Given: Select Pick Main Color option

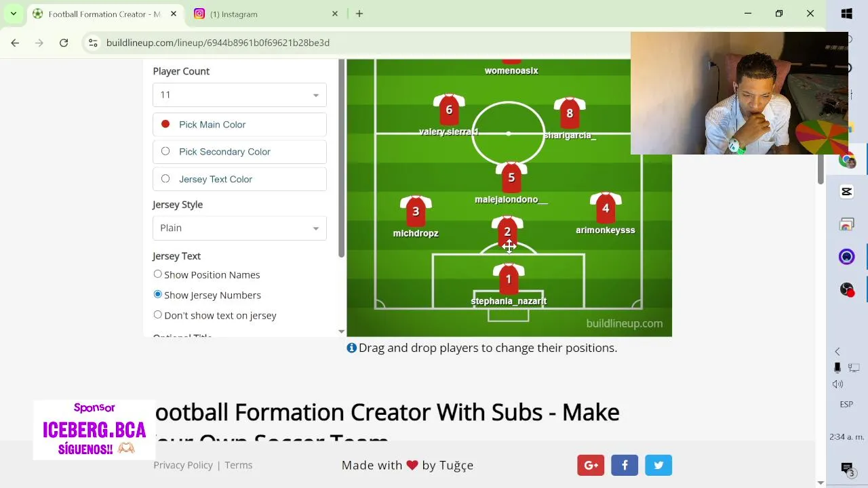Looking at the screenshot, I should 239,125.
